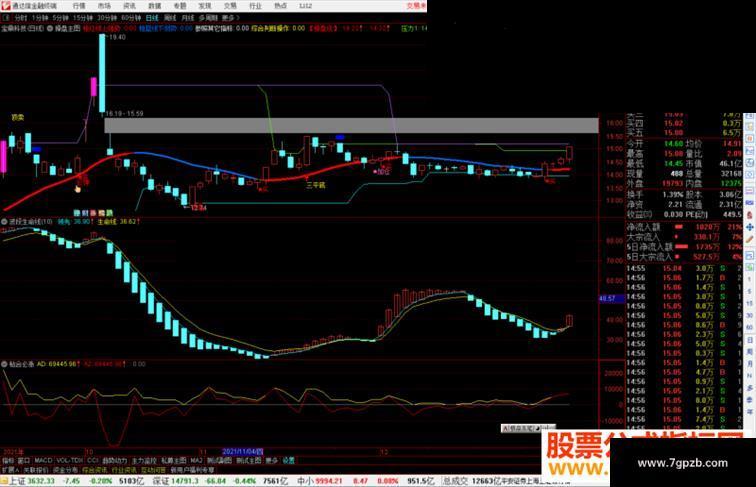Click the 今开 14.60 value
Screen dimensions: 756x487
click(673, 144)
